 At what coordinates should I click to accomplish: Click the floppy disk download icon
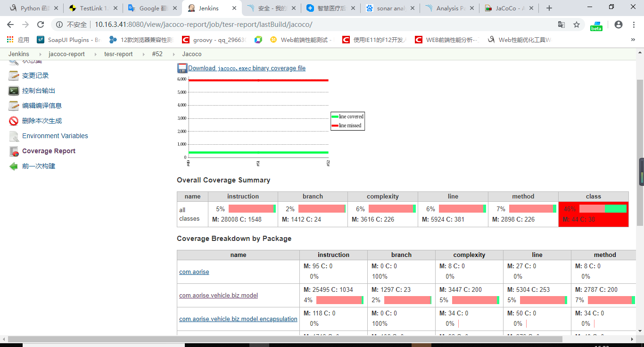click(182, 68)
